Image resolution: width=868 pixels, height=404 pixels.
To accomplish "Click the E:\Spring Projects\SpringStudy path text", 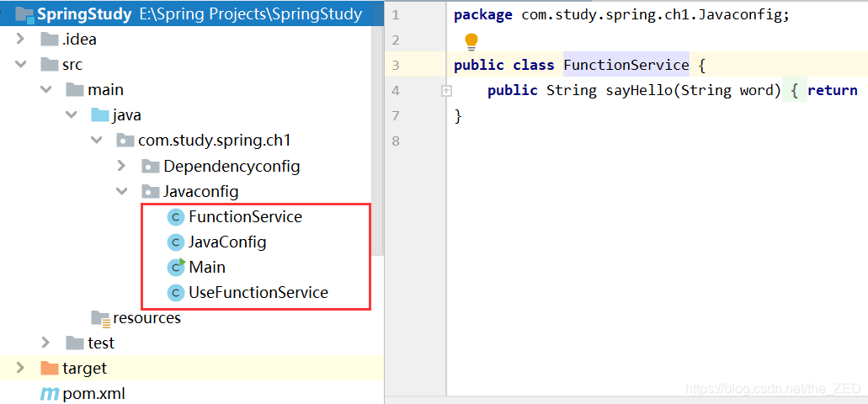I will 251,13.
